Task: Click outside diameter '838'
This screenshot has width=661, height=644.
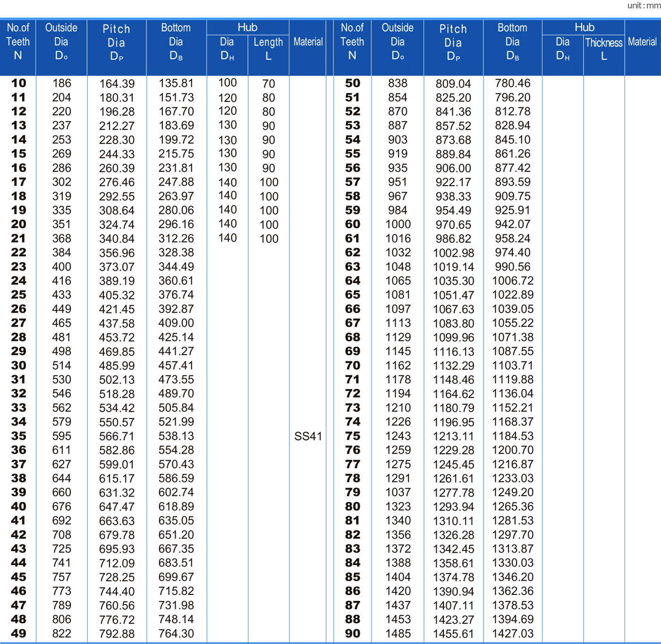Action: coord(398,83)
